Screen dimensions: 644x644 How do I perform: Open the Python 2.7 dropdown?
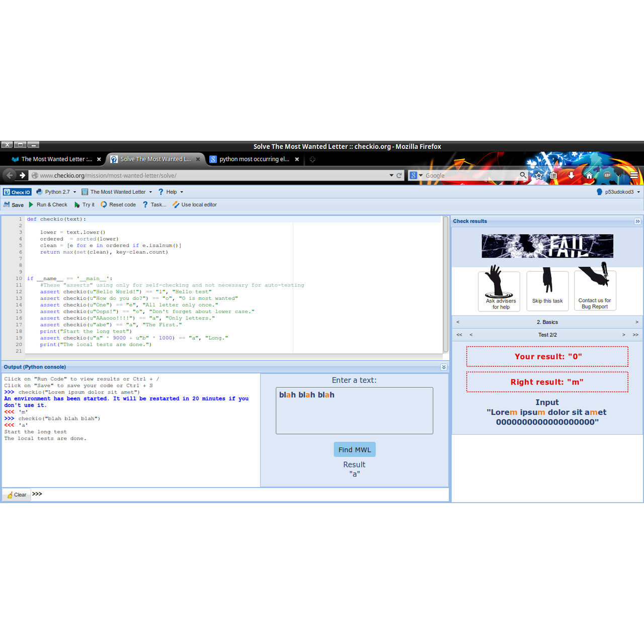(56, 192)
